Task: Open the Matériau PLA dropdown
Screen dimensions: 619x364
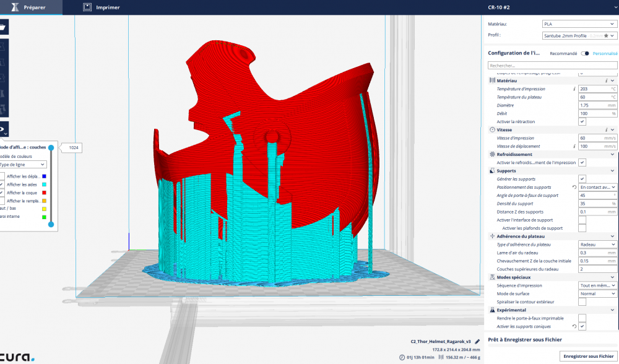Action: (579, 24)
